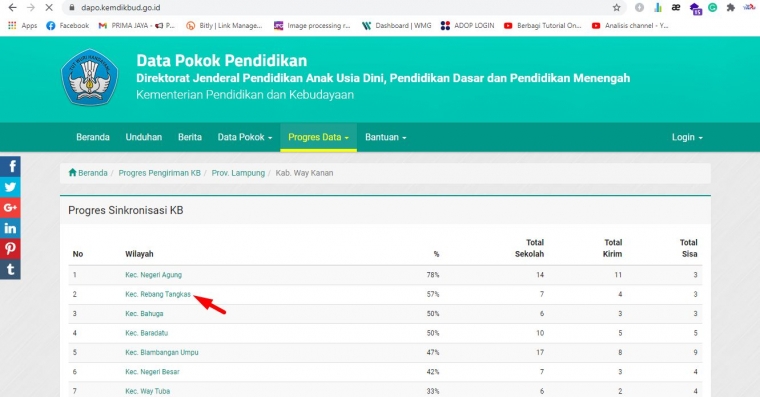Viewport: 760px width, 397px height.
Task: Share page via LinkedIn sidebar icon
Action: click(10, 228)
